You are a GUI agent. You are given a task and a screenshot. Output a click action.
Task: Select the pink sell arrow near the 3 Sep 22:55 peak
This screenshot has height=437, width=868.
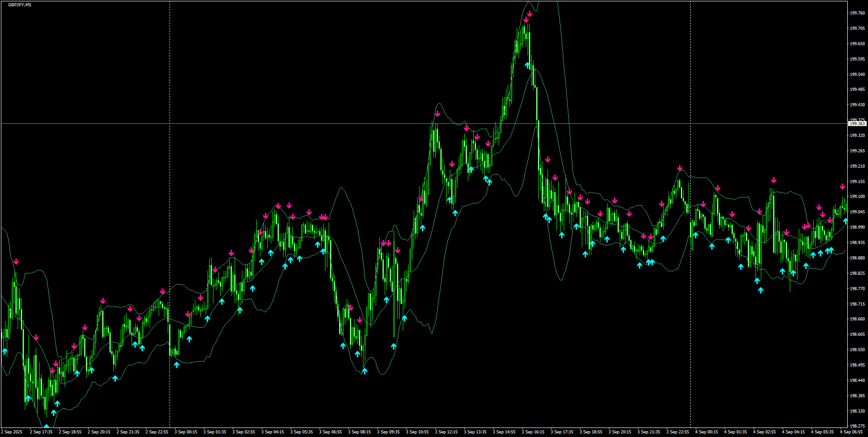[x=679, y=167]
